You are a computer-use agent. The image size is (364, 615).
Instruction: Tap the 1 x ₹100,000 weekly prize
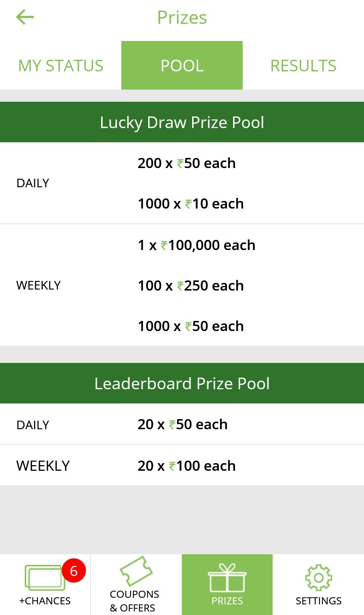coord(197,245)
